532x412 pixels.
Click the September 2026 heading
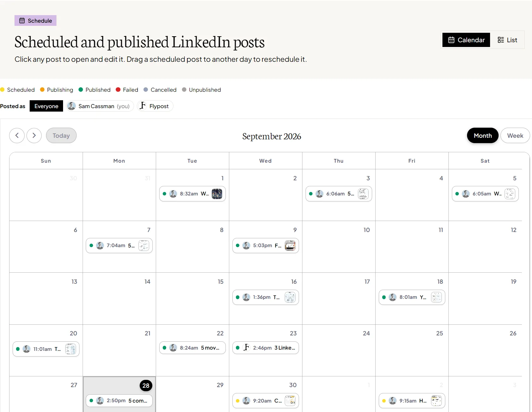pos(272,136)
